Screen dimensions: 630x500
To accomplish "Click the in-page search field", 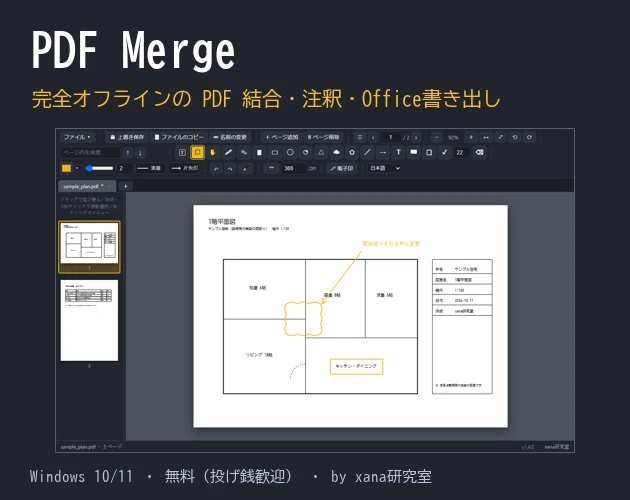I will click(90, 152).
